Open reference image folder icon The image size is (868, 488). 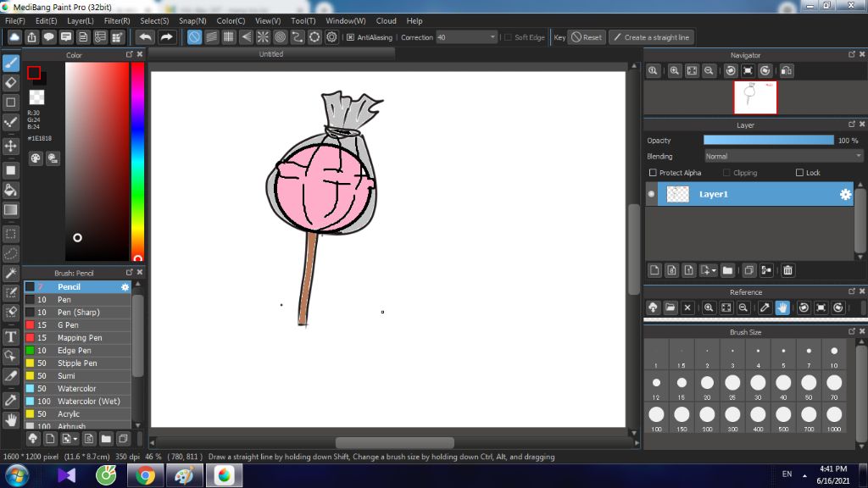click(x=670, y=308)
